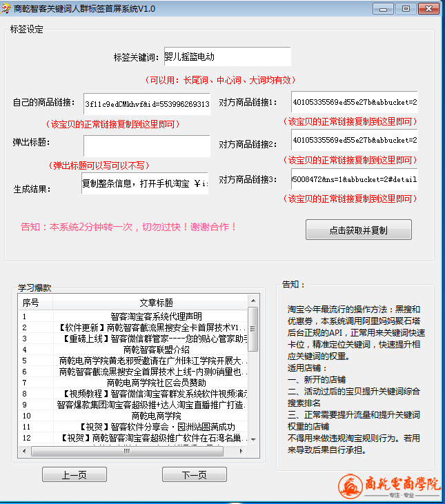Click the 点击获取并复制 button
445x504 pixels.
click(359, 230)
